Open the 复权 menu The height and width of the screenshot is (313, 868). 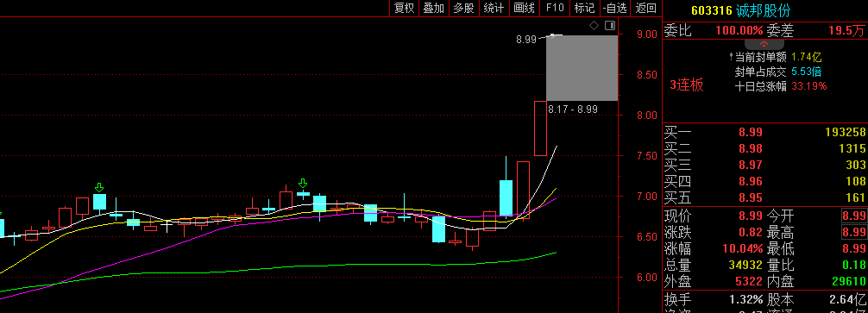pos(404,8)
